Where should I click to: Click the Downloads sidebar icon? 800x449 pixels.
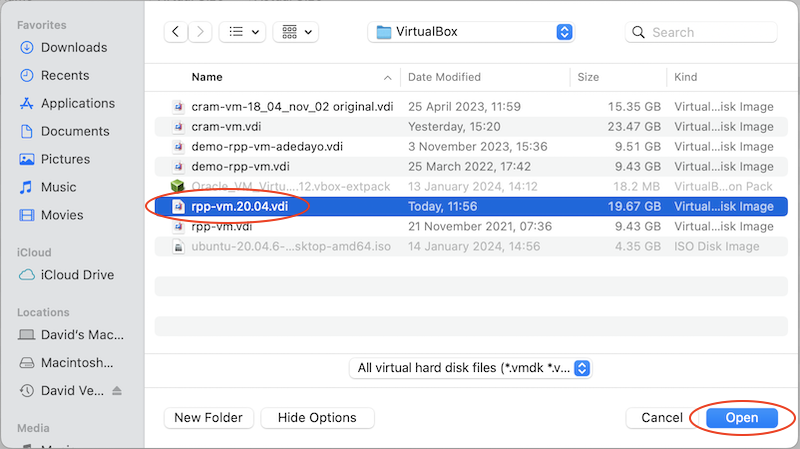27,47
